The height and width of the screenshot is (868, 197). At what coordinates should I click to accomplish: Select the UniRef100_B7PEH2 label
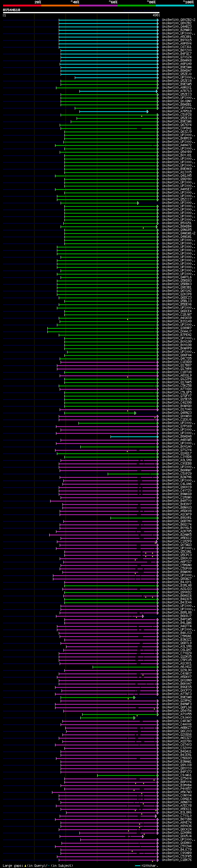point(177,335)
